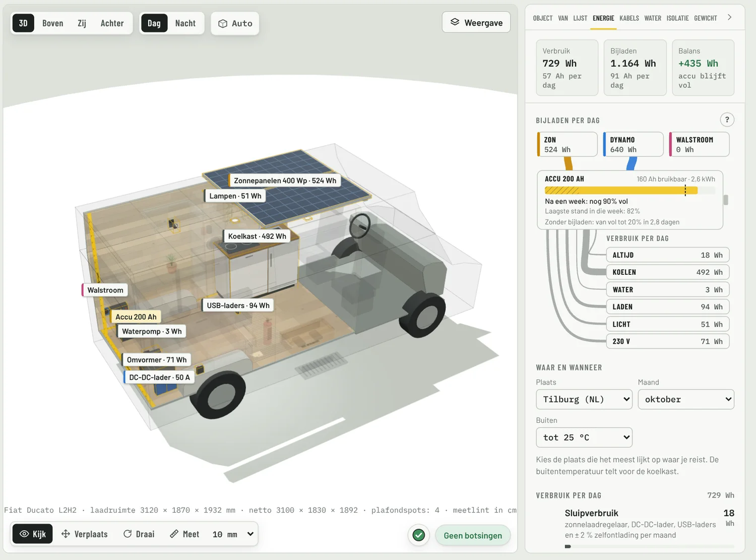Click the KOELEN 492 Wh consumption row
The width and height of the screenshot is (756, 560).
click(668, 272)
